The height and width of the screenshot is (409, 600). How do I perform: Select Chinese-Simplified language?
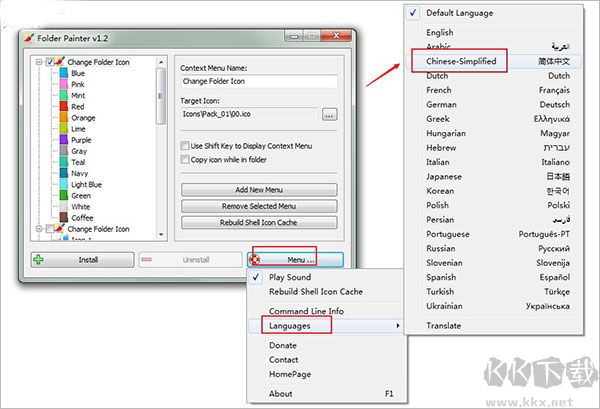point(494,61)
